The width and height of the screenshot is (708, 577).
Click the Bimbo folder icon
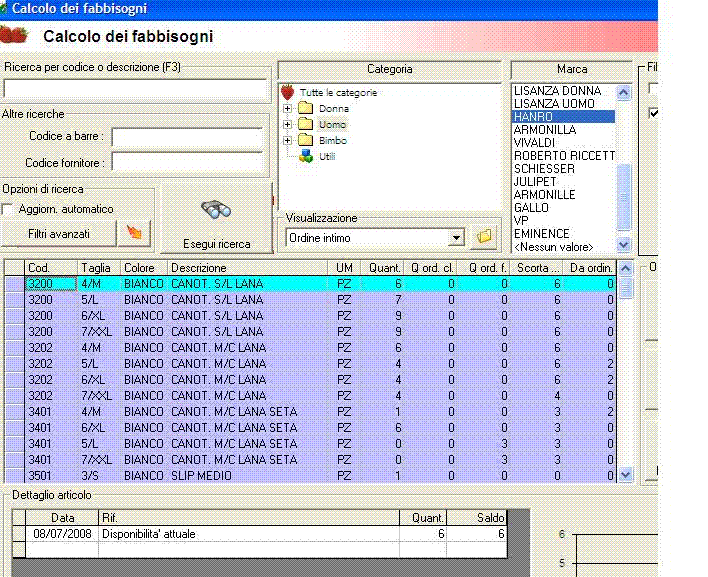tap(307, 140)
